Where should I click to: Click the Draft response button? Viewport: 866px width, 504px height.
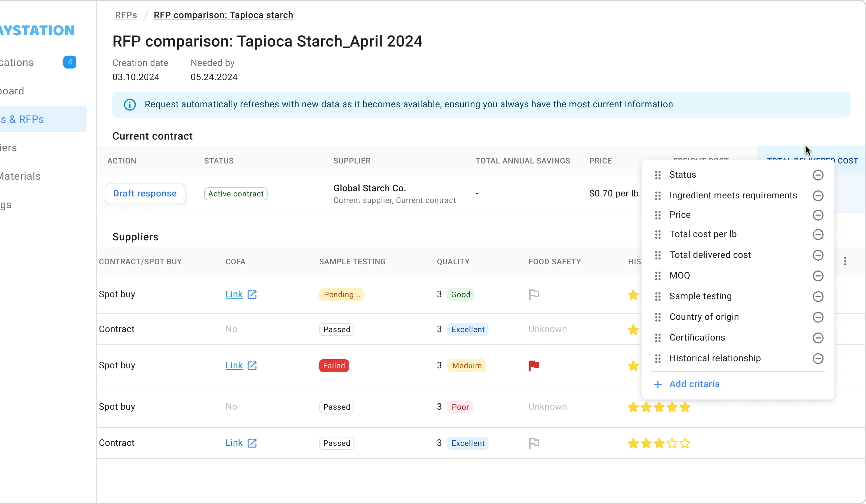(x=145, y=194)
